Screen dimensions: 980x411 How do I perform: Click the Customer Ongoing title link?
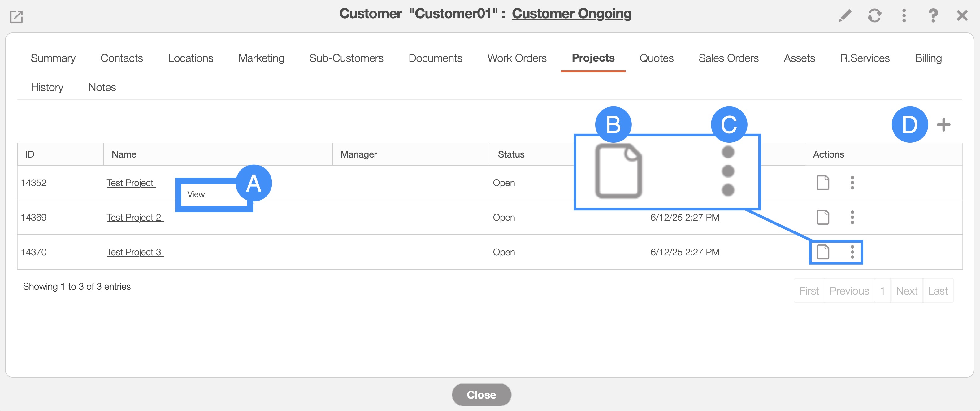pyautogui.click(x=571, y=14)
